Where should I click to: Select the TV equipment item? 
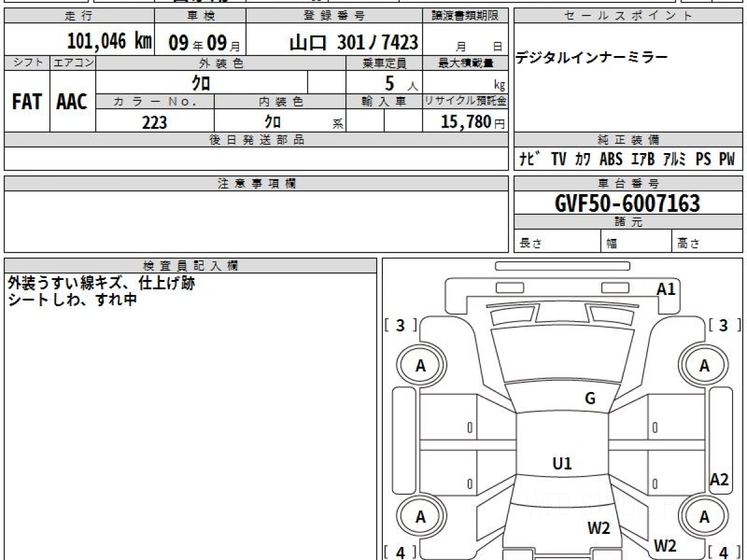click(x=558, y=159)
